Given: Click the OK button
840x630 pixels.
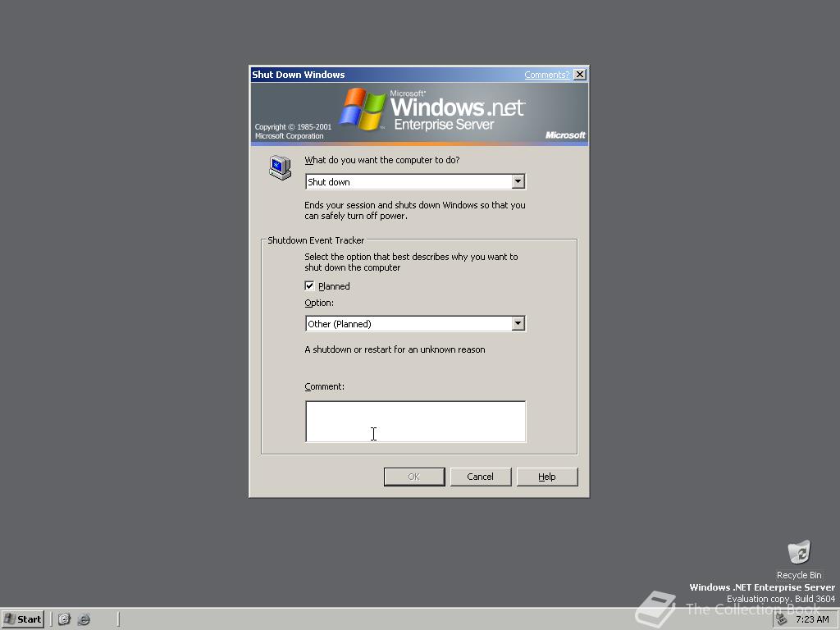Looking at the screenshot, I should [414, 477].
